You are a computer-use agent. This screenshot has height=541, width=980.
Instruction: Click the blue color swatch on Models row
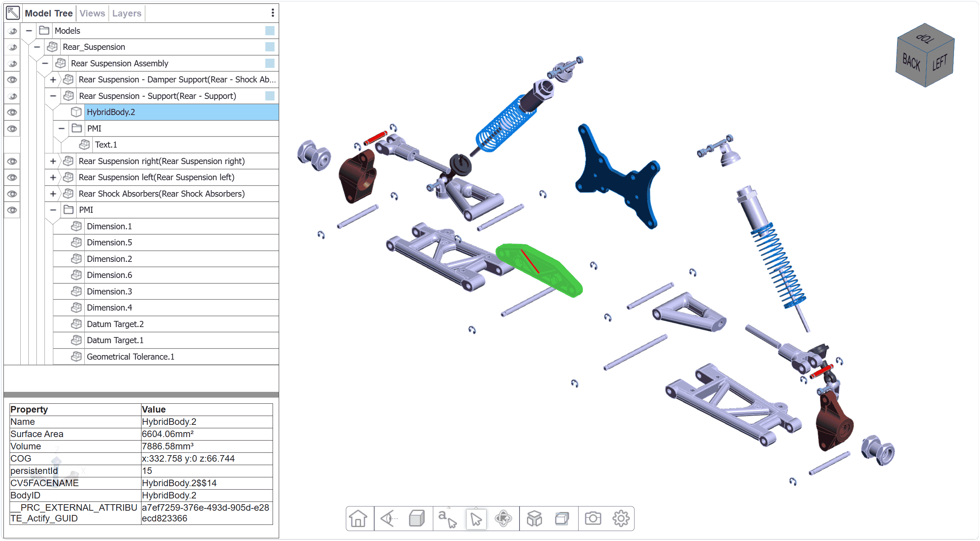pos(270,31)
